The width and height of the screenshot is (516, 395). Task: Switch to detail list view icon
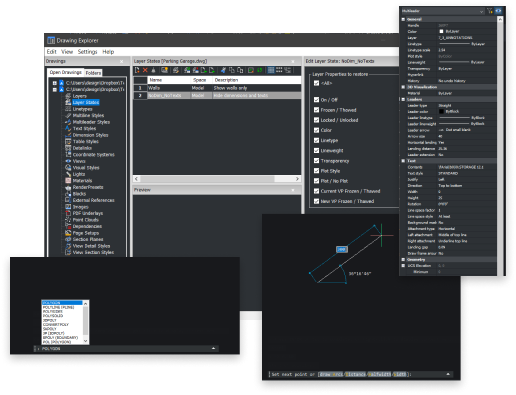pos(271,70)
